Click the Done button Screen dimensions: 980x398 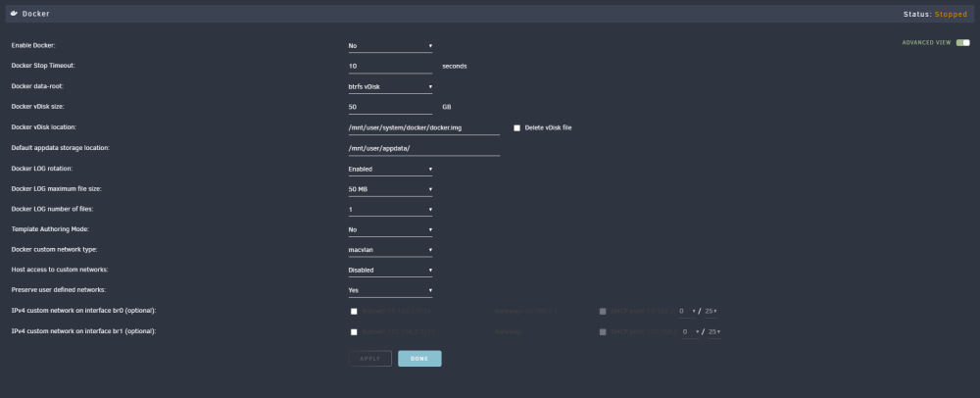419,359
